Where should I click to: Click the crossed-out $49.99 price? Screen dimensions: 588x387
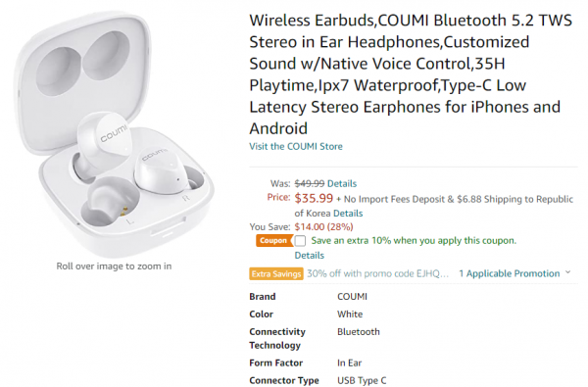[x=310, y=184]
